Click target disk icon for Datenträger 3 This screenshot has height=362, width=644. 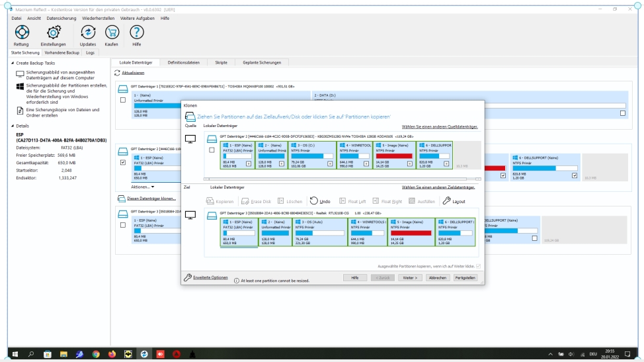tap(212, 216)
